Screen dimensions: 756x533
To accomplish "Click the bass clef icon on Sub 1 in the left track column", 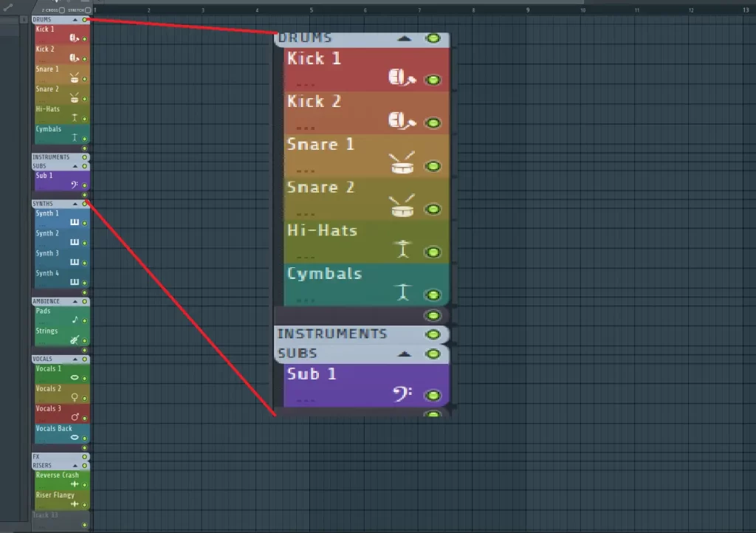I will [75, 185].
